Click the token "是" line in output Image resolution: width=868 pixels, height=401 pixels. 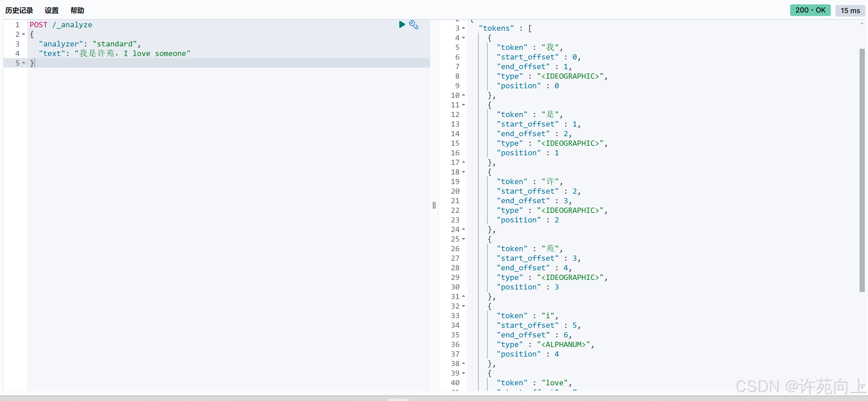point(529,114)
